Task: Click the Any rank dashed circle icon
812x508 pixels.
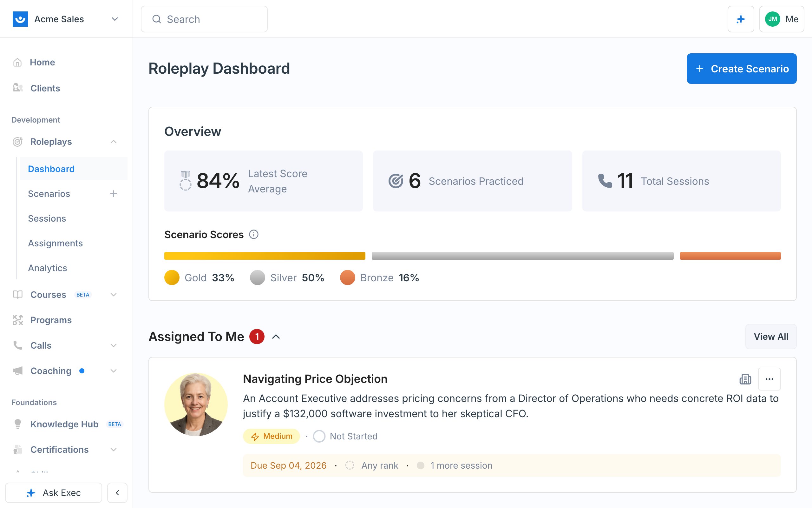Action: tap(350, 465)
